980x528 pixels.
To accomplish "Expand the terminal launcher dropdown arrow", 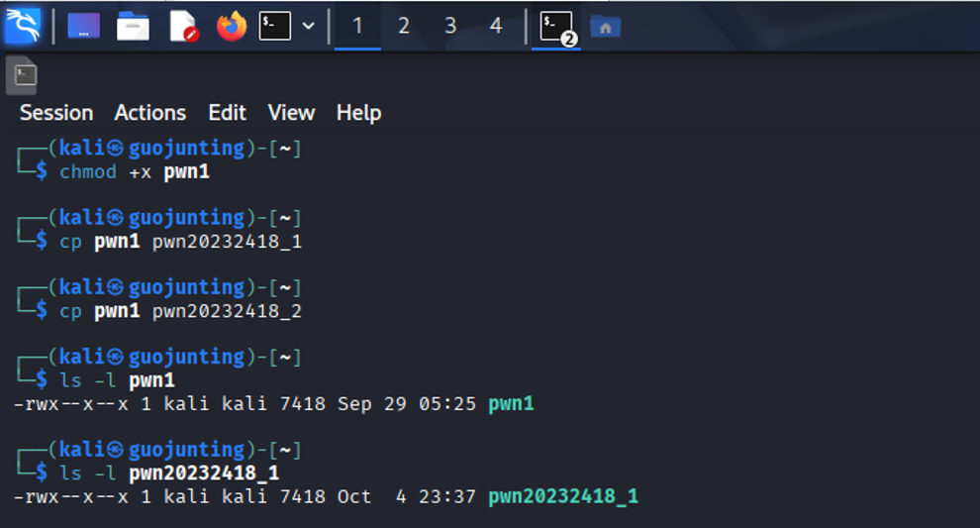I will [x=308, y=27].
